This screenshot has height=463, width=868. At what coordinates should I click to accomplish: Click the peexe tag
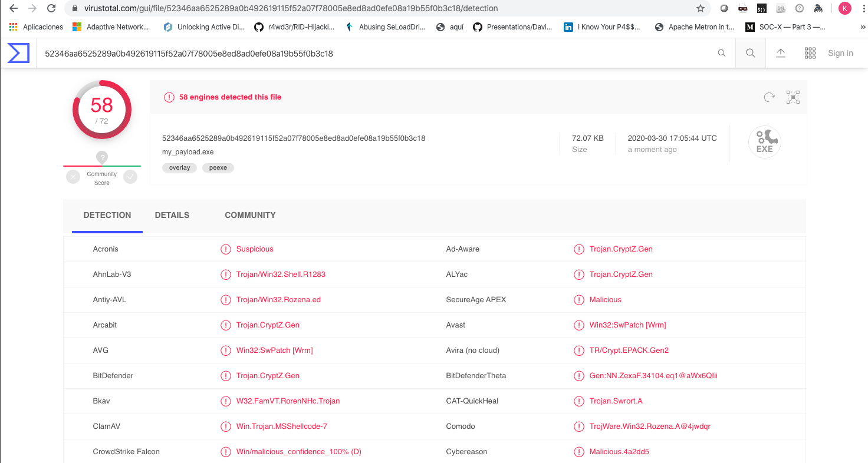click(218, 168)
